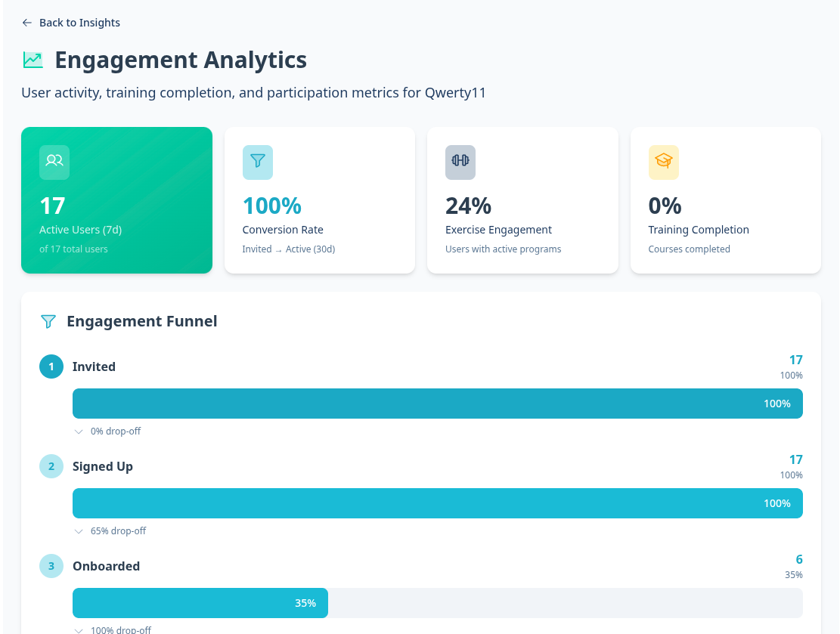The height and width of the screenshot is (634, 840).
Task: Select the Conversion Rate stat card
Action: (319, 199)
